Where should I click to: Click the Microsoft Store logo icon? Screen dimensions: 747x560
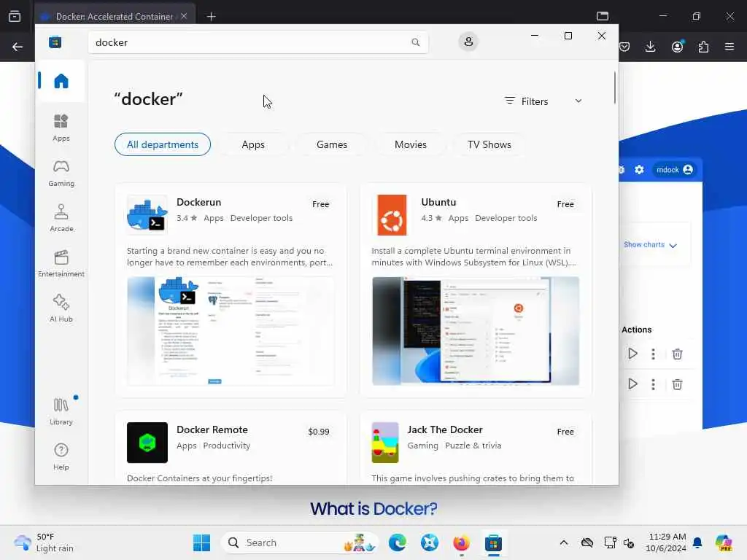(55, 42)
